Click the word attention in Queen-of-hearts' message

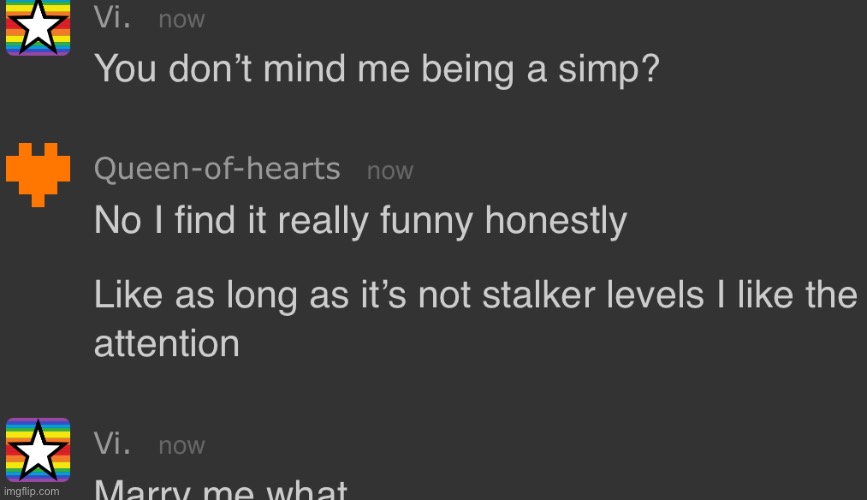click(166, 344)
